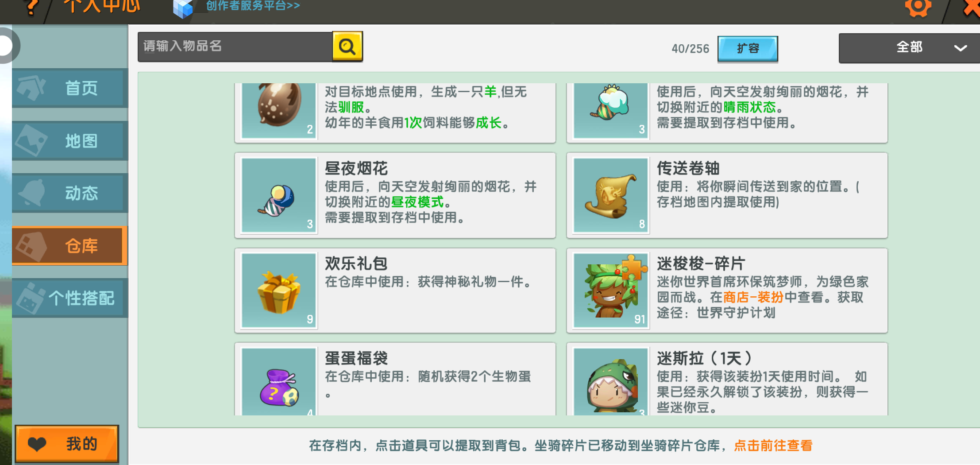Click the 扩容 expand storage button

[x=748, y=48]
